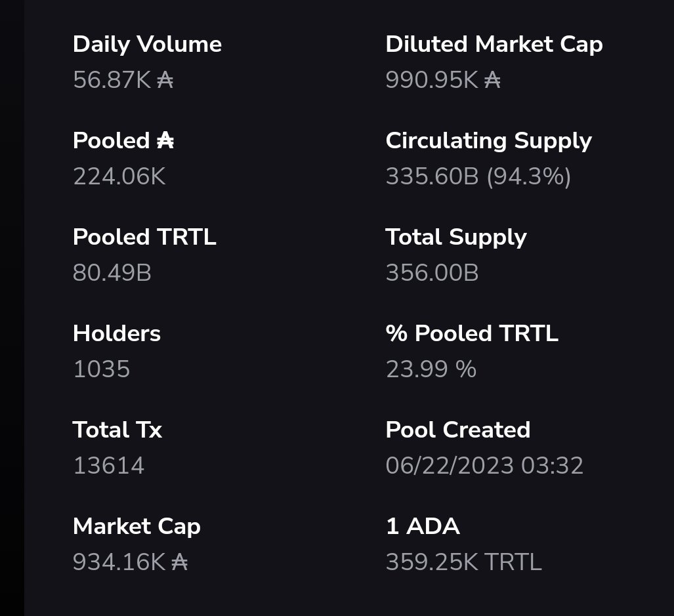Select the 80.49B pooled value
674x616 pixels.
coord(112,273)
